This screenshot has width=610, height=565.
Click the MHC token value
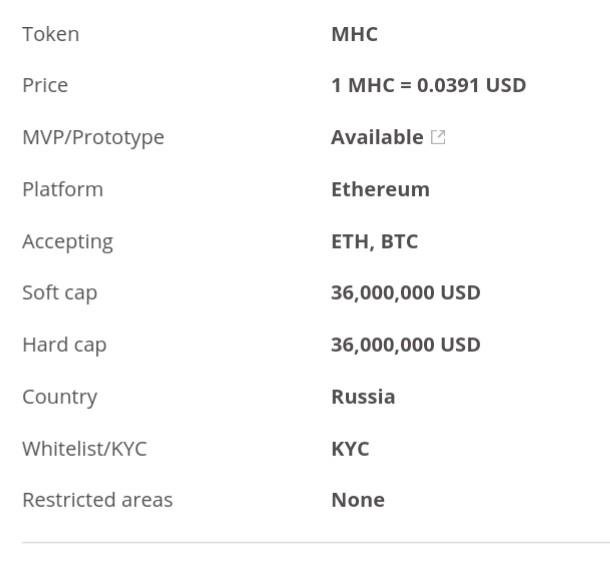tap(354, 34)
